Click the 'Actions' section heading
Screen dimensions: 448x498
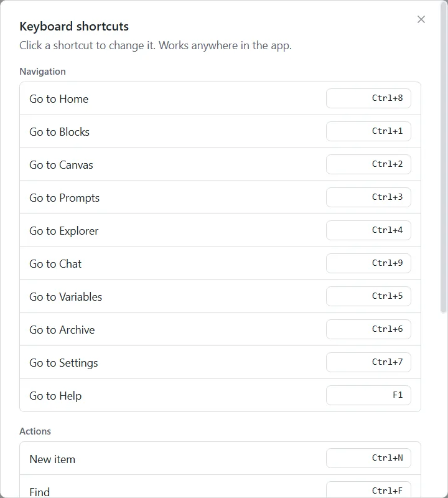click(35, 431)
